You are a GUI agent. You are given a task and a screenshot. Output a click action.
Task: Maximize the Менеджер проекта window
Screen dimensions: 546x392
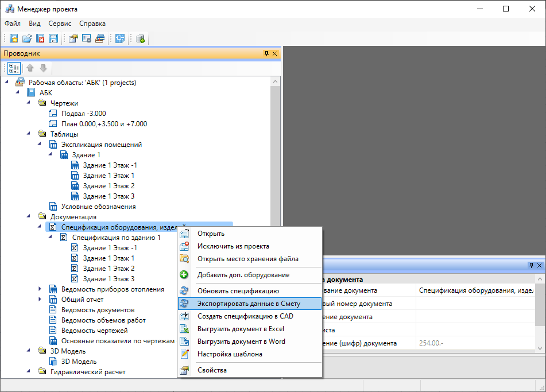point(506,9)
